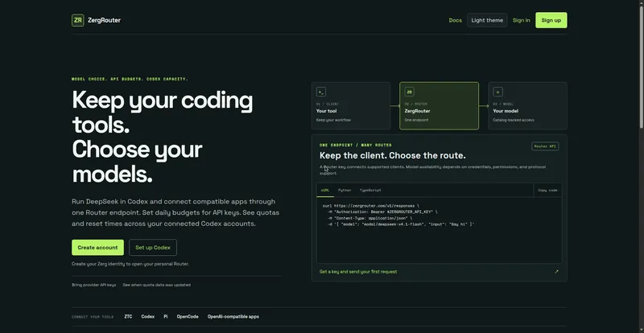Click the Create your Zerg identity note
Screen dimensions: 644x333
(x=130, y=264)
